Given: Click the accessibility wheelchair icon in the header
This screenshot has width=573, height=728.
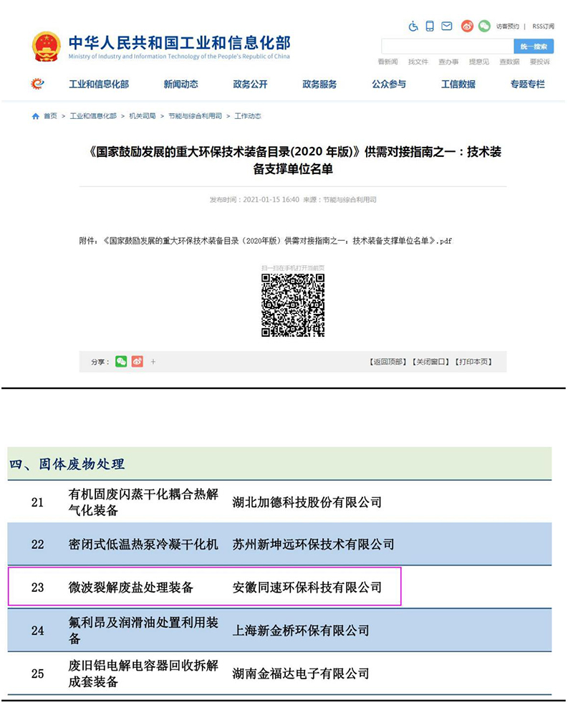Looking at the screenshot, I should [x=413, y=27].
